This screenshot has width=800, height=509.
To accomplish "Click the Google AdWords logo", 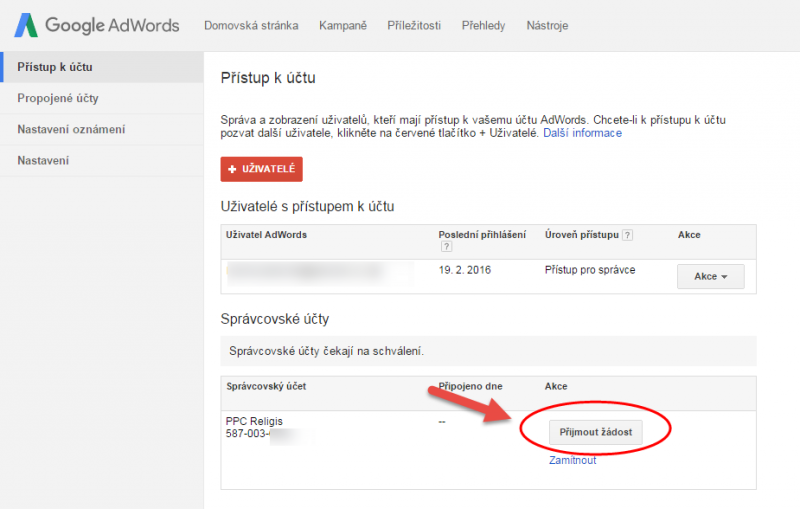I will click(97, 26).
